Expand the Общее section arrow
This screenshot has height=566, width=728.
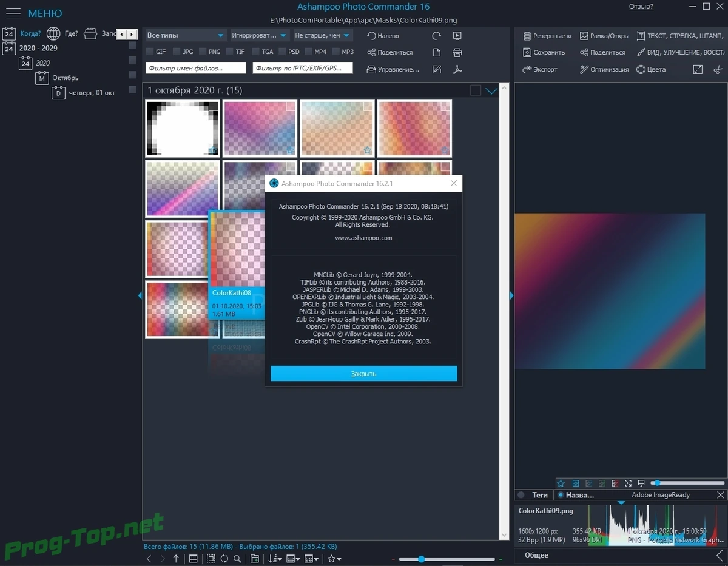[x=720, y=554]
